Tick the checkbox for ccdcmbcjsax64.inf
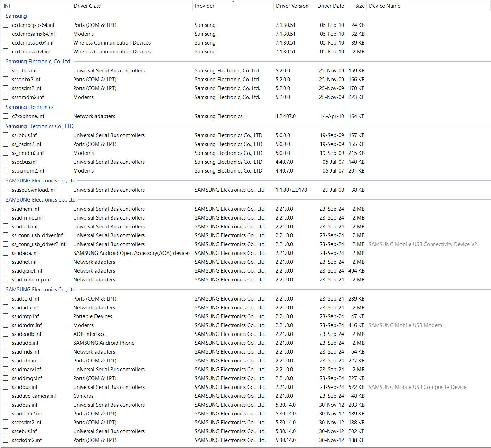Image resolution: width=491 pixels, height=448 pixels. click(x=6, y=25)
